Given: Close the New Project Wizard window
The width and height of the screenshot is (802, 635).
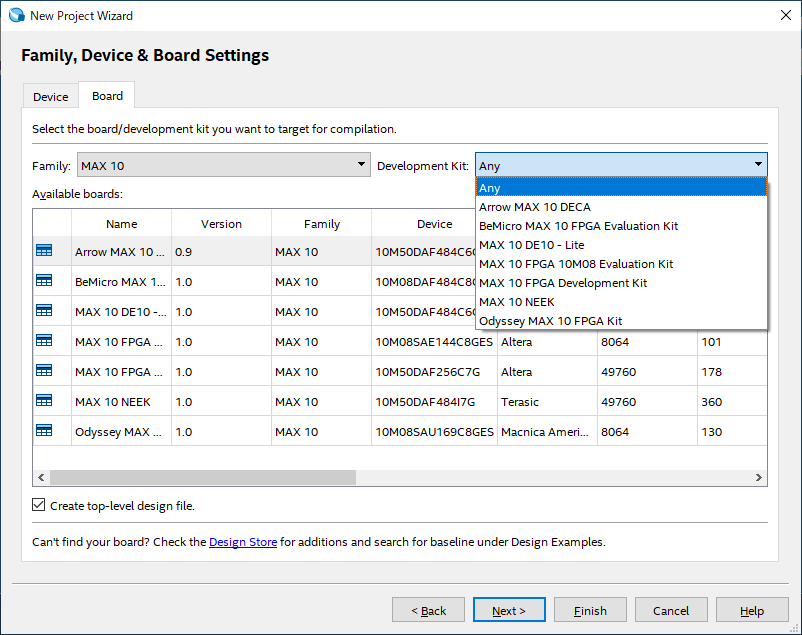Looking at the screenshot, I should click(786, 15).
